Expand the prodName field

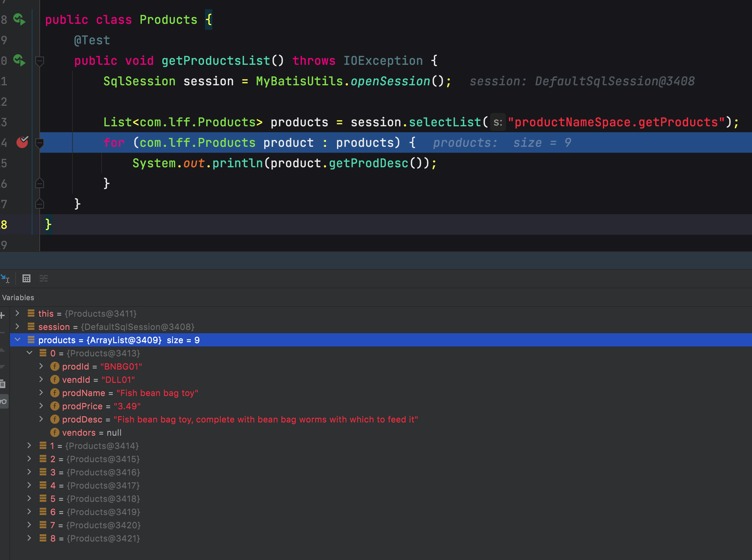[x=41, y=392]
